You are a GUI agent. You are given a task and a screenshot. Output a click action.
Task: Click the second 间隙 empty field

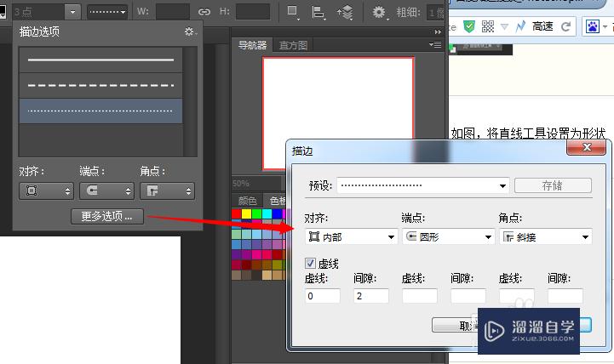point(468,296)
